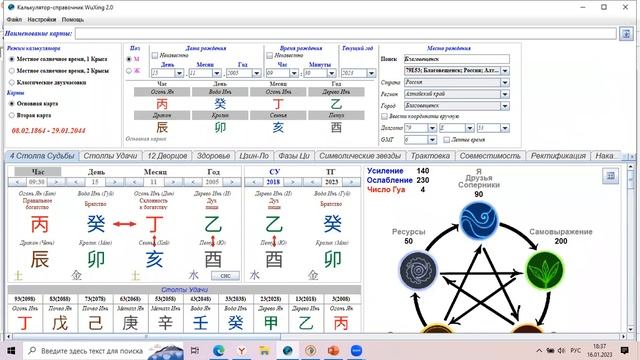Toggle Летнее время checkbox
640x360 pixels.
447,140
